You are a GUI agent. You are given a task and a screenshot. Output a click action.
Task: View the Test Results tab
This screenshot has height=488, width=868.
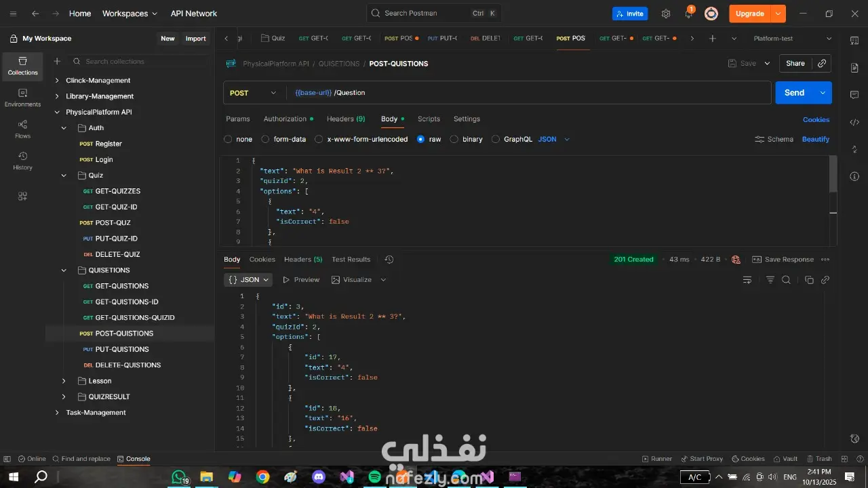(x=351, y=260)
